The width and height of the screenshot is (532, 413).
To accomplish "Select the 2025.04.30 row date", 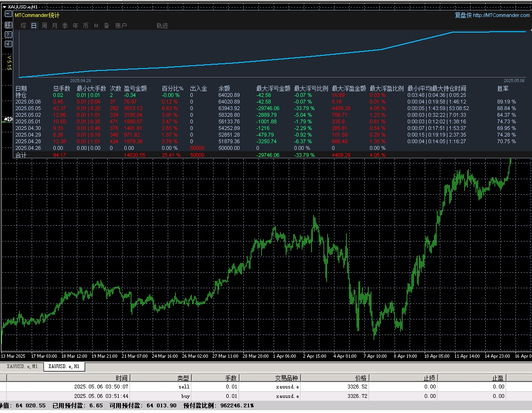I will (28, 128).
